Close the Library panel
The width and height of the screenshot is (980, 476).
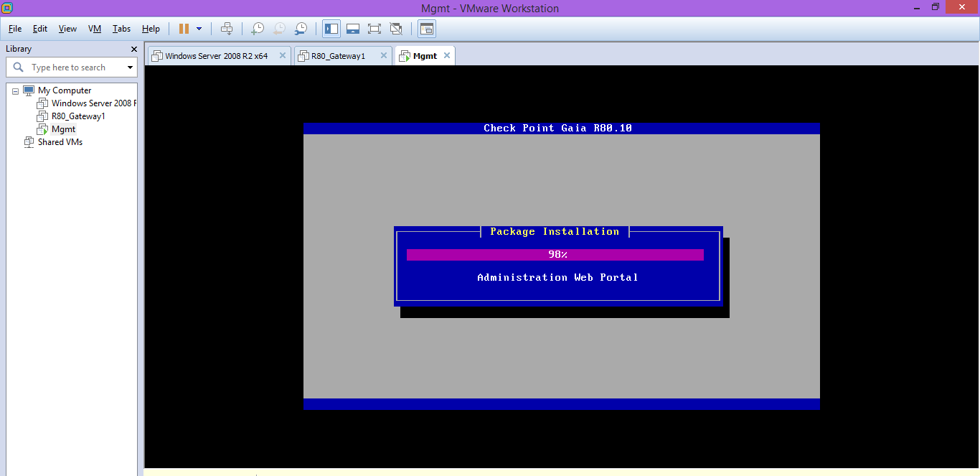(x=133, y=49)
